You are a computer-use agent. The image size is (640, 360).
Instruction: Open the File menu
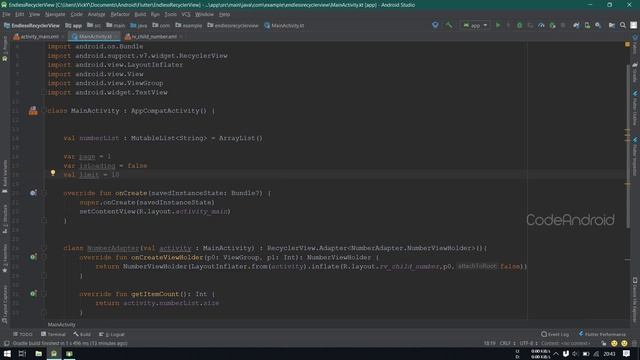tap(7, 14)
